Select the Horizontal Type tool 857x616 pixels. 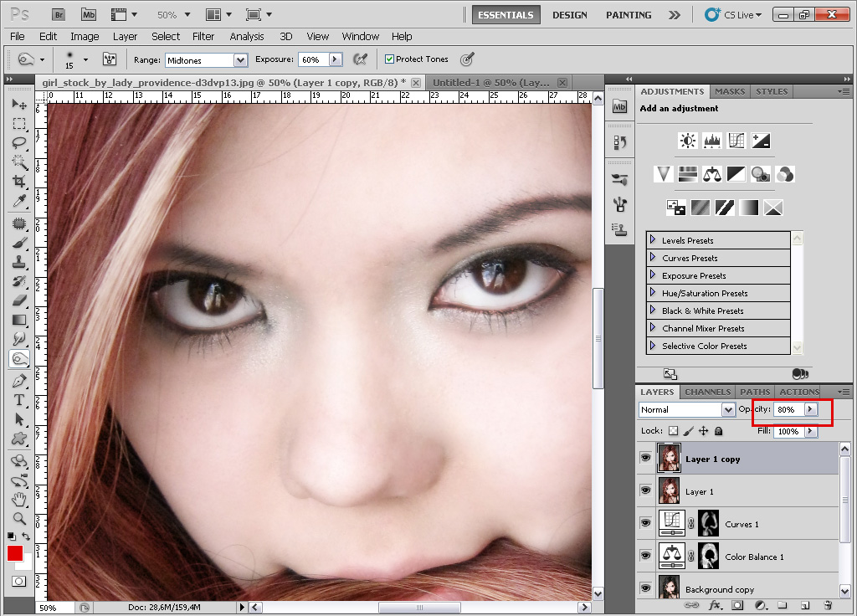(x=19, y=400)
